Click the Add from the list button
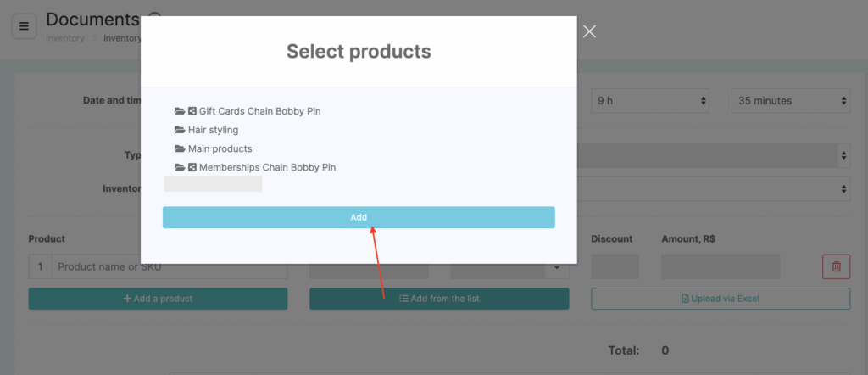Viewport: 868px width, 375px height. [439, 299]
